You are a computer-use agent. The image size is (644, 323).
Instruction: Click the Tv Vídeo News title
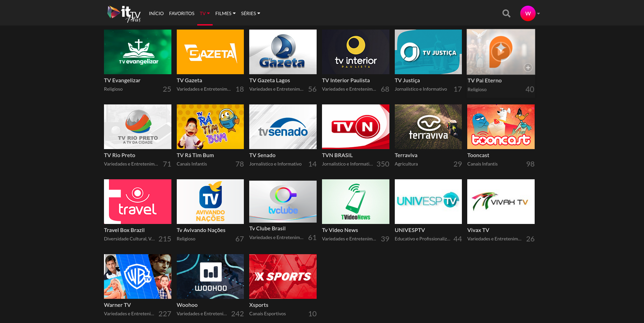pyautogui.click(x=340, y=230)
